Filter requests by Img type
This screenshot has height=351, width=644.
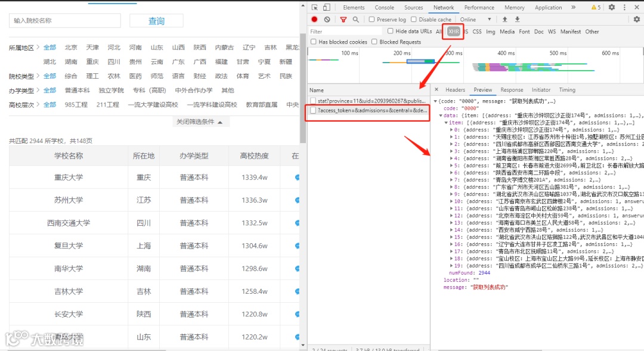490,31
